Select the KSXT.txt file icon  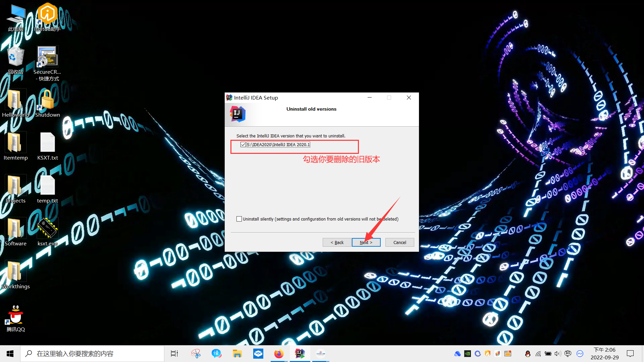click(47, 143)
